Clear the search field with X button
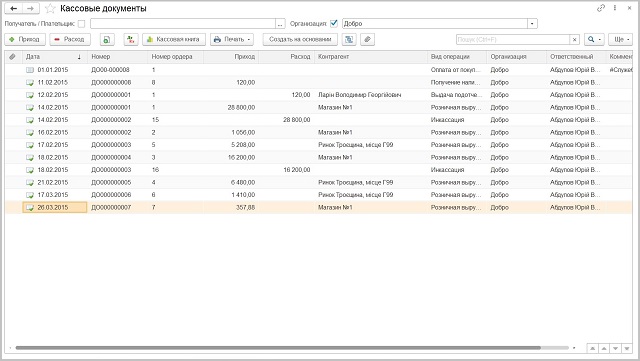The height and width of the screenshot is (361, 640). tap(574, 39)
